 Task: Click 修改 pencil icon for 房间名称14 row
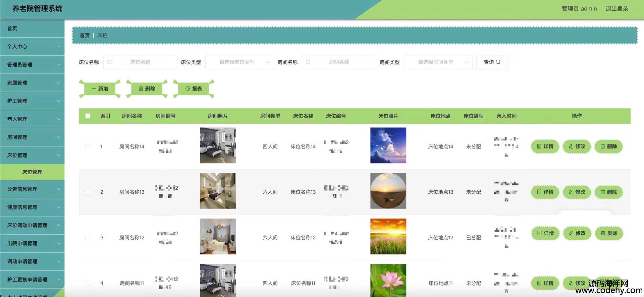pos(571,146)
